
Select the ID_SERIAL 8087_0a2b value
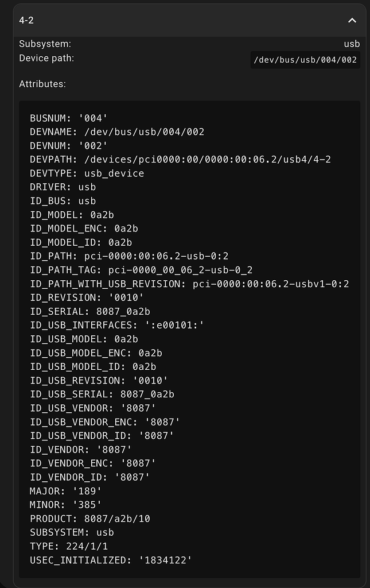point(92,311)
